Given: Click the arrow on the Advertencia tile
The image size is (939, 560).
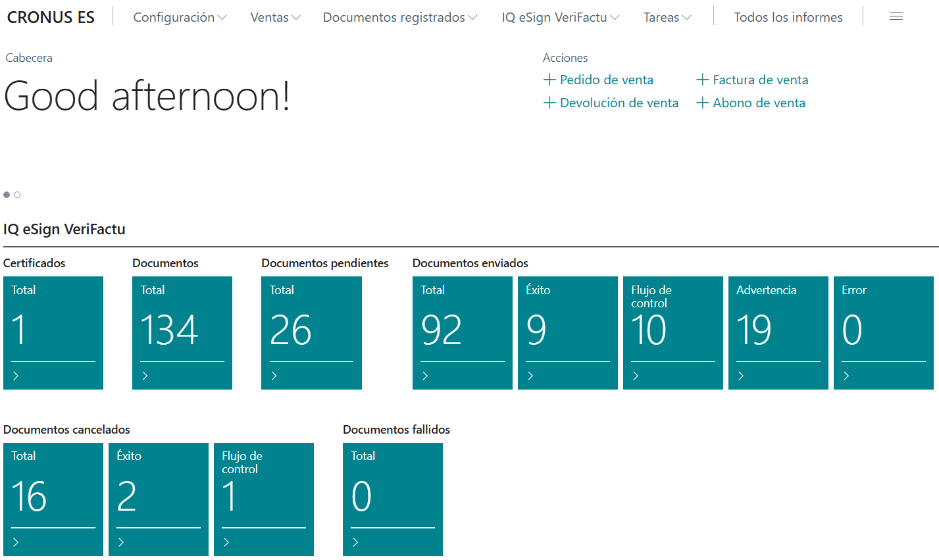Looking at the screenshot, I should coord(741,376).
